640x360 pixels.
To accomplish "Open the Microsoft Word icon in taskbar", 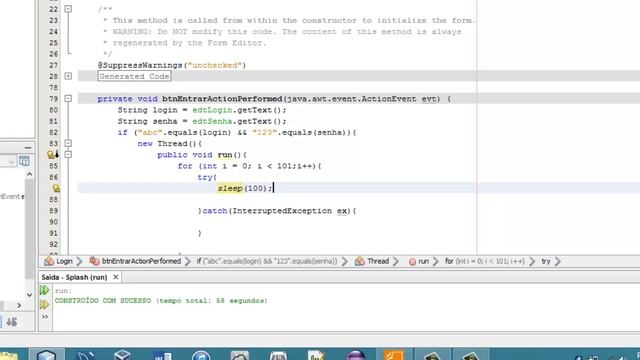I will pyautogui.click(x=162, y=356).
